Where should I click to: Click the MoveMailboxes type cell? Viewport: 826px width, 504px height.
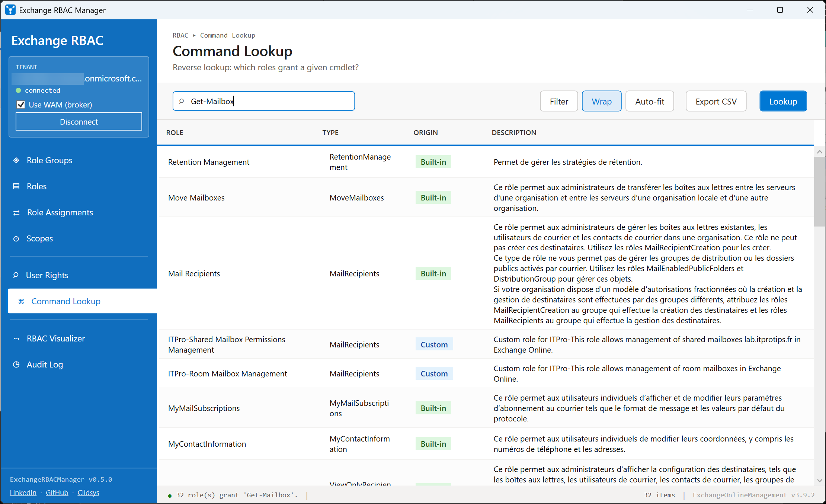[357, 198]
